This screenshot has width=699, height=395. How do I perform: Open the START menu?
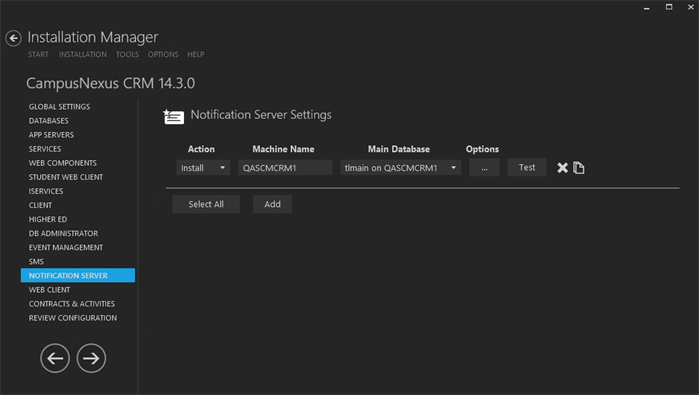click(38, 54)
